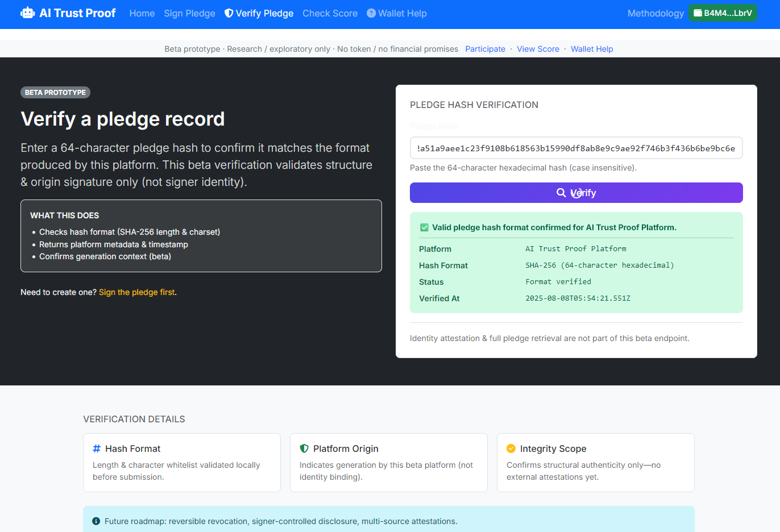Image resolution: width=780 pixels, height=532 pixels.
Task: Click 'Valid pledge hash format confirmed' message
Action: [554, 227]
